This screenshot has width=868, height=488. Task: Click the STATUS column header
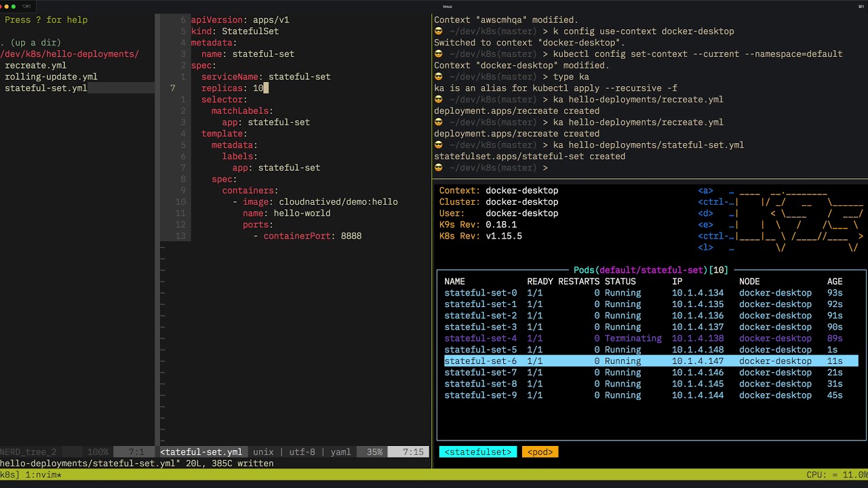click(x=620, y=281)
